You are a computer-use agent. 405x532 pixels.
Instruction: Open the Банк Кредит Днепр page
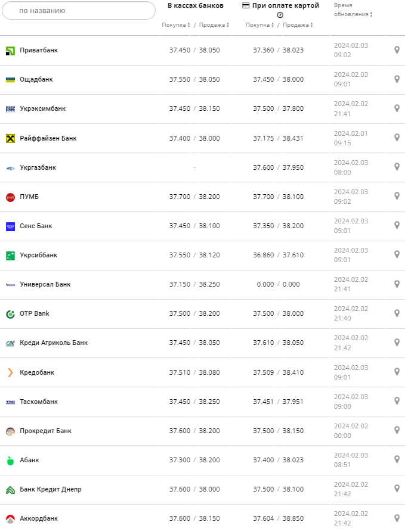pos(51,489)
